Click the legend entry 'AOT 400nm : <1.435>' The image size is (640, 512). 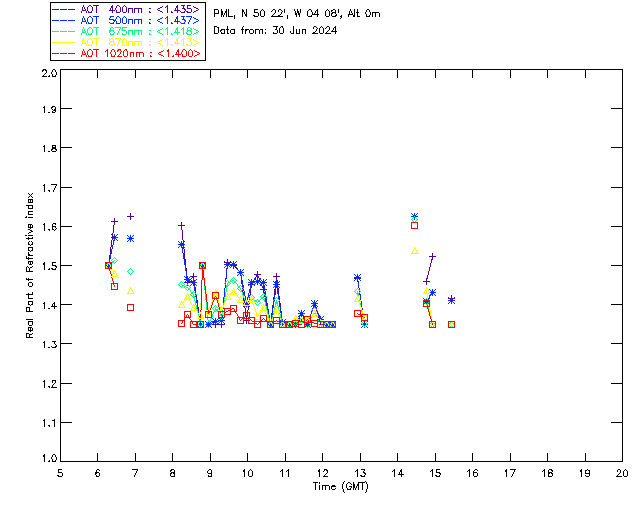point(127,9)
